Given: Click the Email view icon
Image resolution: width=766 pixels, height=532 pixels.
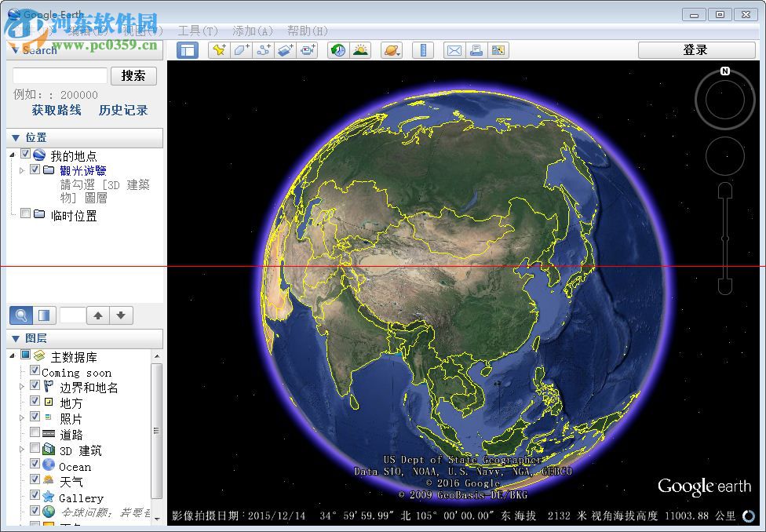Looking at the screenshot, I should point(453,49).
